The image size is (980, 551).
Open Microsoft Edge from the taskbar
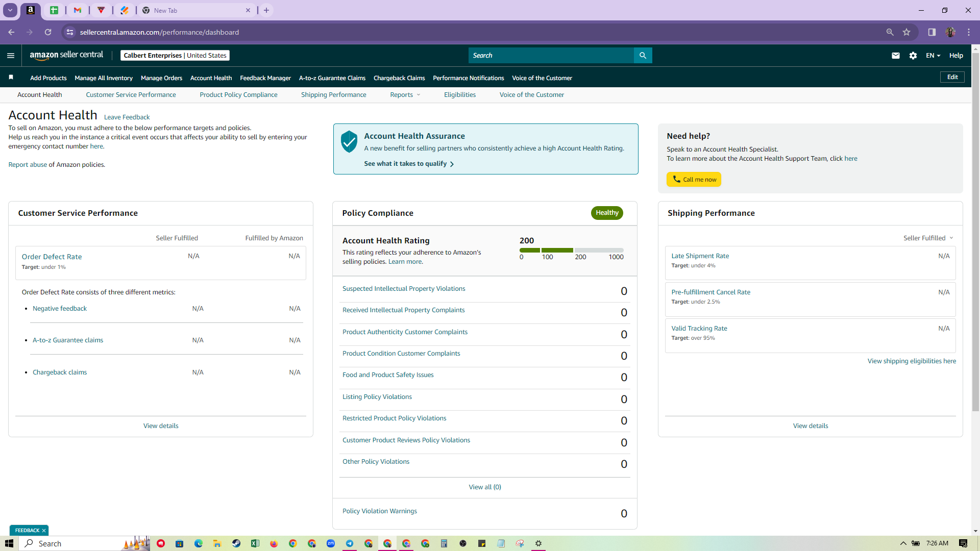tap(199, 543)
